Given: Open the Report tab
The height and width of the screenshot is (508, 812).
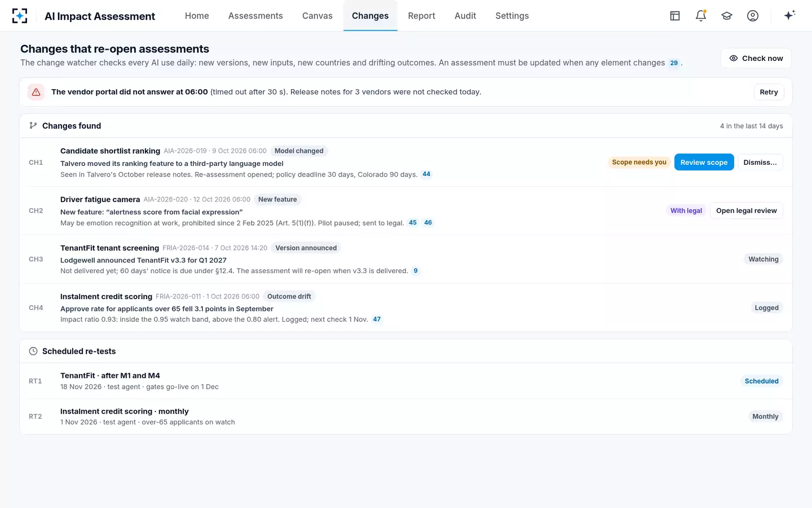Looking at the screenshot, I should point(422,16).
